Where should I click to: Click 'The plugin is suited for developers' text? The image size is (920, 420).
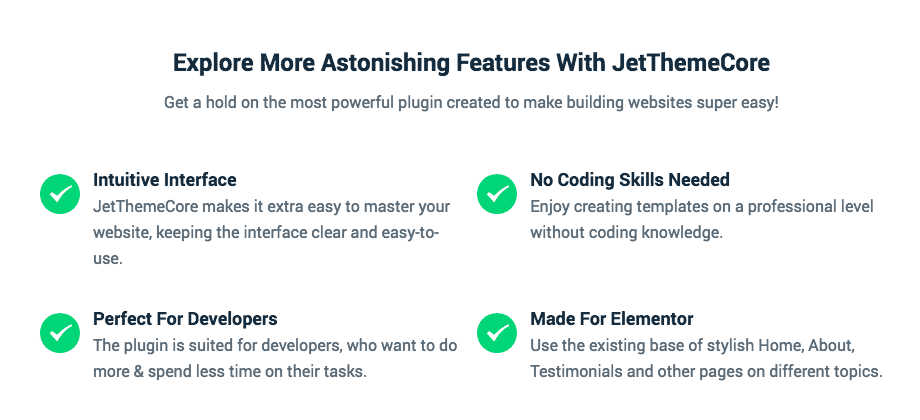(275, 346)
